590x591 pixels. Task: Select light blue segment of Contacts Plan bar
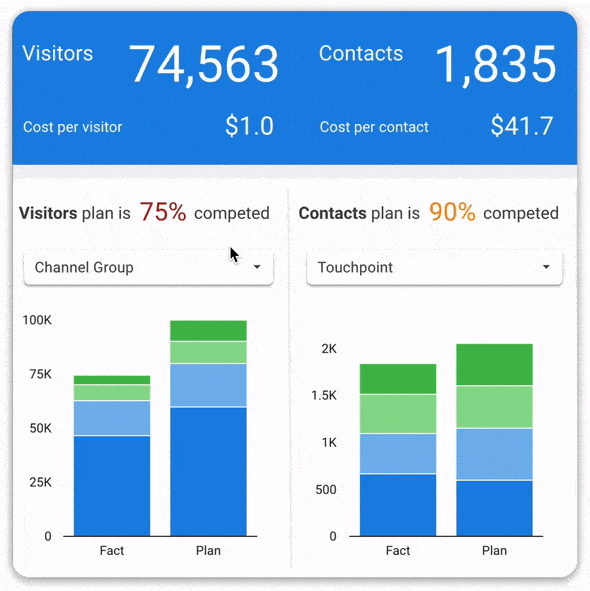pos(495,454)
